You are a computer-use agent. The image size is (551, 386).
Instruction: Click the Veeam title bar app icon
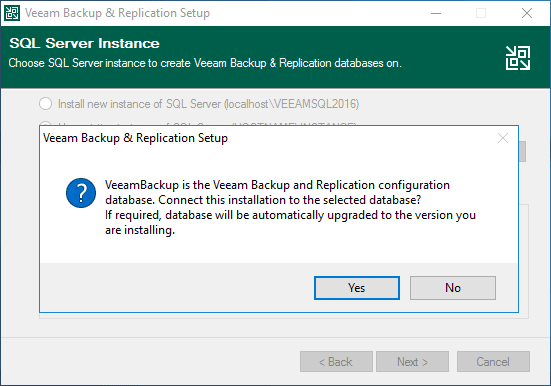tap(12, 13)
